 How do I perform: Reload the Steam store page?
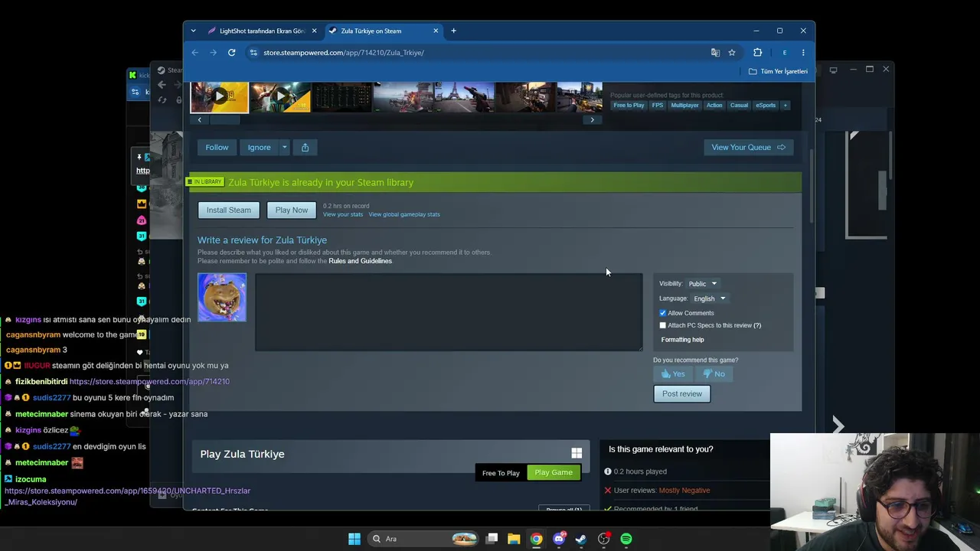click(231, 53)
